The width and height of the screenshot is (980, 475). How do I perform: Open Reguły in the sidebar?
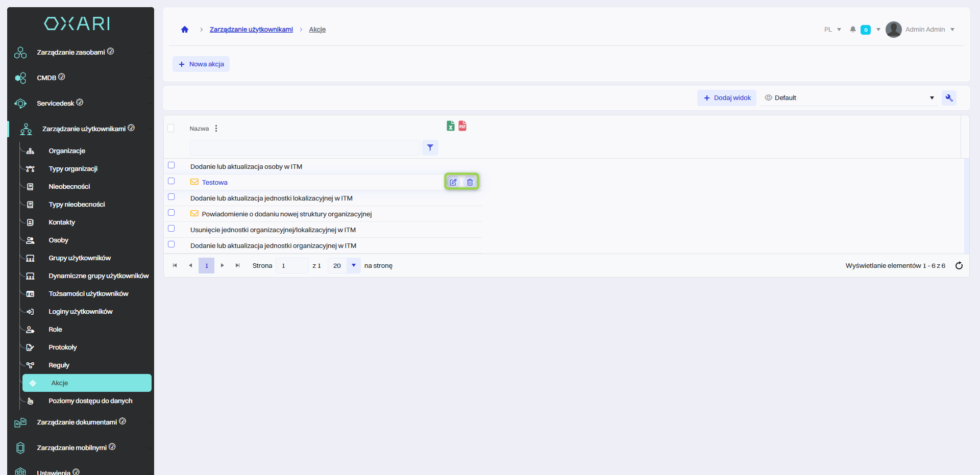(59, 365)
